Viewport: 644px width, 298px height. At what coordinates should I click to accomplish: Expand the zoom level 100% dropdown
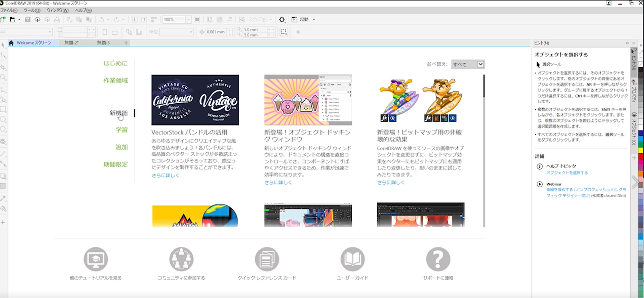coord(188,20)
